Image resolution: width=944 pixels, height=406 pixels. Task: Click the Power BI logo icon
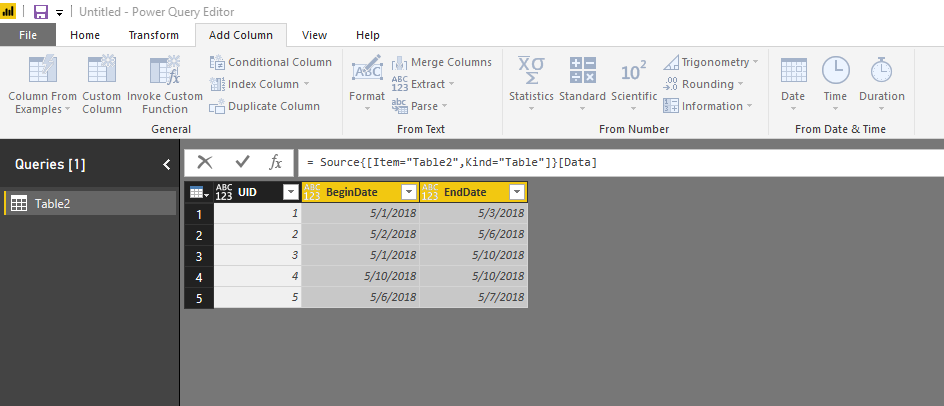8,11
